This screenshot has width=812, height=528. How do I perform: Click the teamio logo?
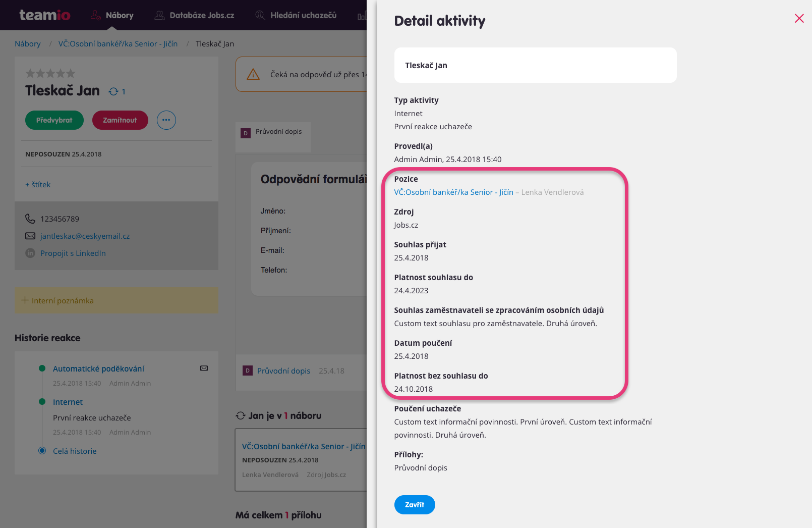click(45, 15)
